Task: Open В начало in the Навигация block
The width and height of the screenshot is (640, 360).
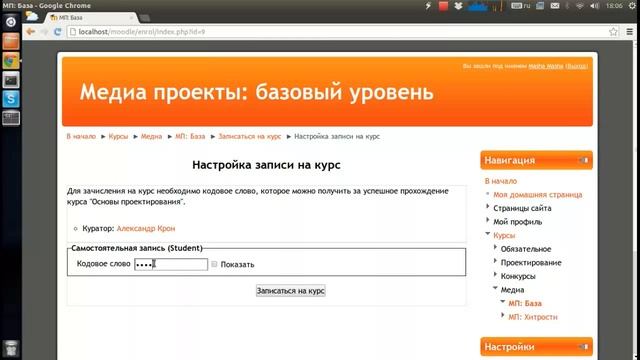Action: tap(501, 181)
